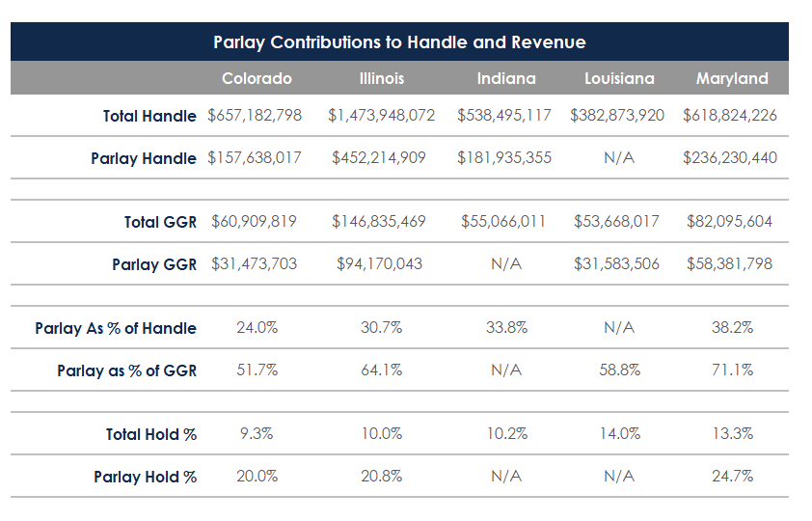Select the 'Parlay as % of GGR' row label
The width and height of the screenshot is (812, 521).
click(x=126, y=370)
